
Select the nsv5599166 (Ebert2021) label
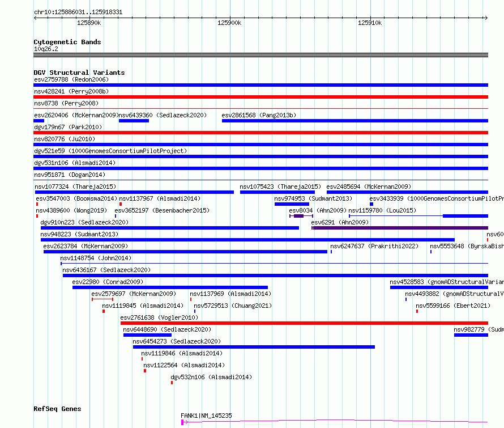453,306
